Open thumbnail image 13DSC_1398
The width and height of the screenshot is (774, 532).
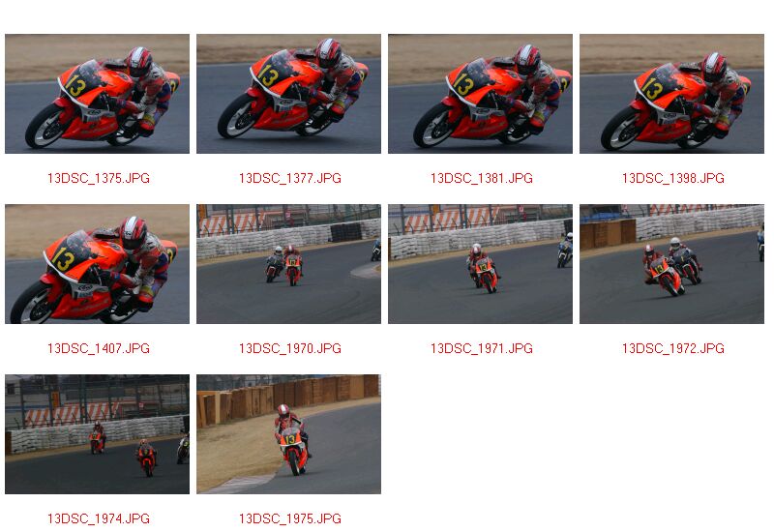(x=671, y=94)
